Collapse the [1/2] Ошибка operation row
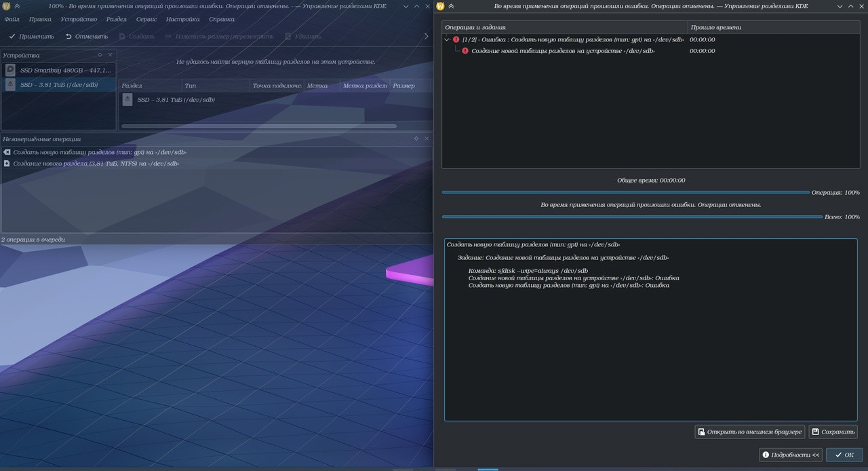The height and width of the screenshot is (471, 868). 447,39
